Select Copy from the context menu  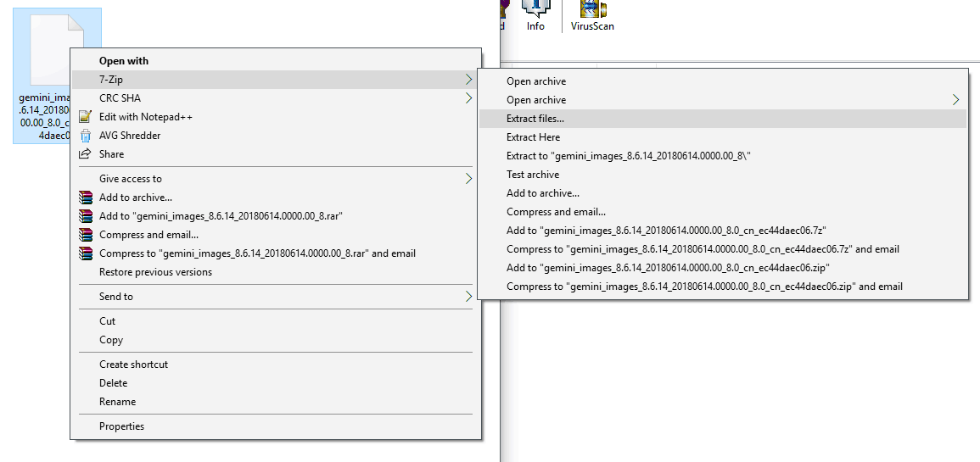point(276,340)
